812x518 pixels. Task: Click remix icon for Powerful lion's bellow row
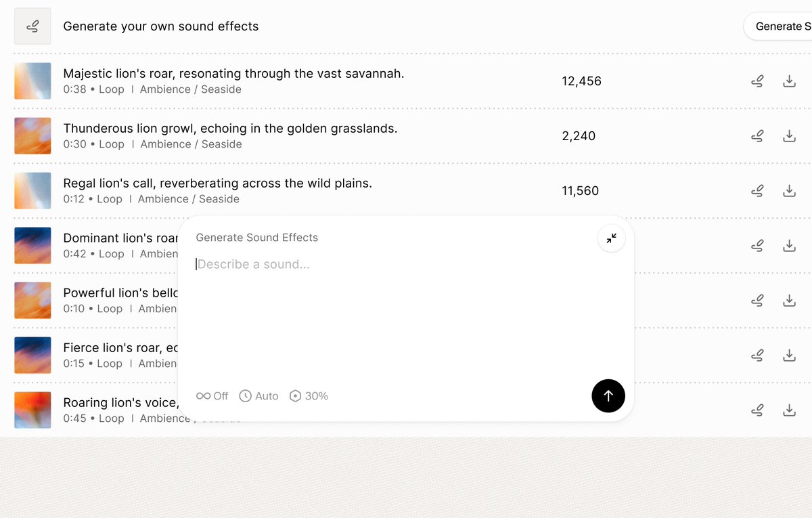(758, 301)
